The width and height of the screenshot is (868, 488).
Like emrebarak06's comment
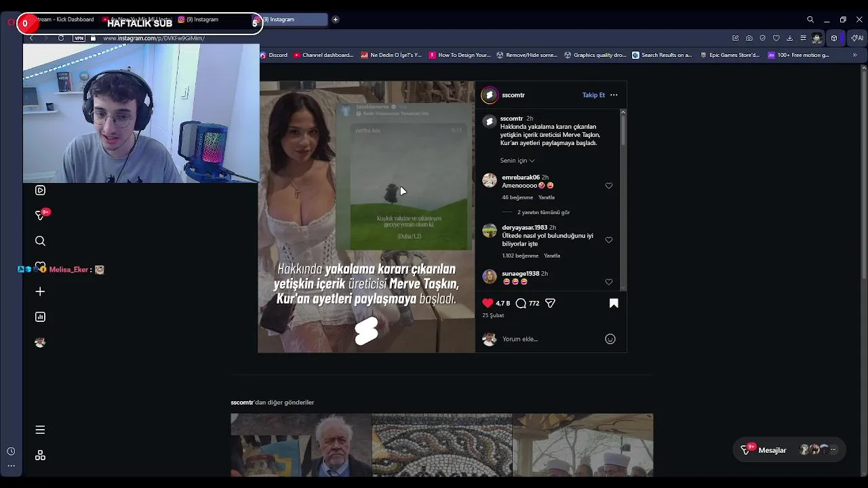coord(609,186)
